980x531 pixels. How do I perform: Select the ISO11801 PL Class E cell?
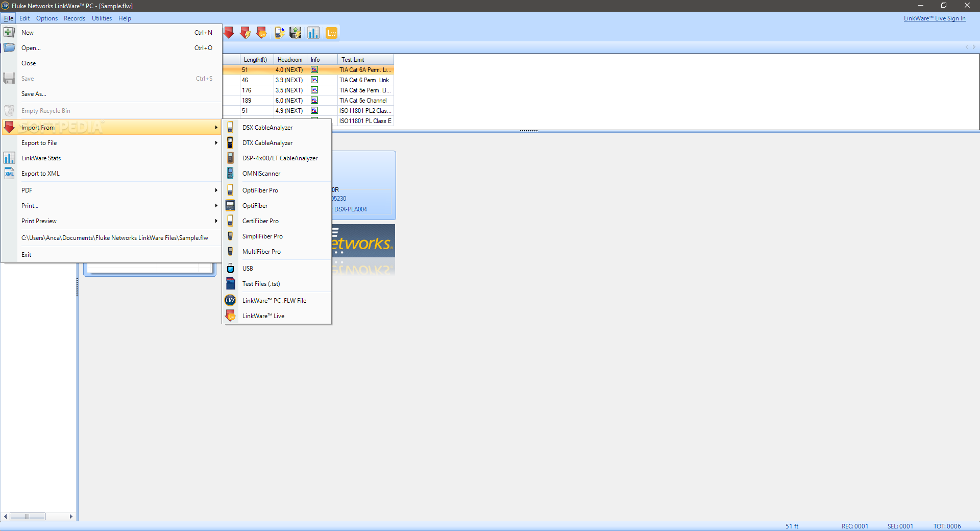click(x=365, y=121)
